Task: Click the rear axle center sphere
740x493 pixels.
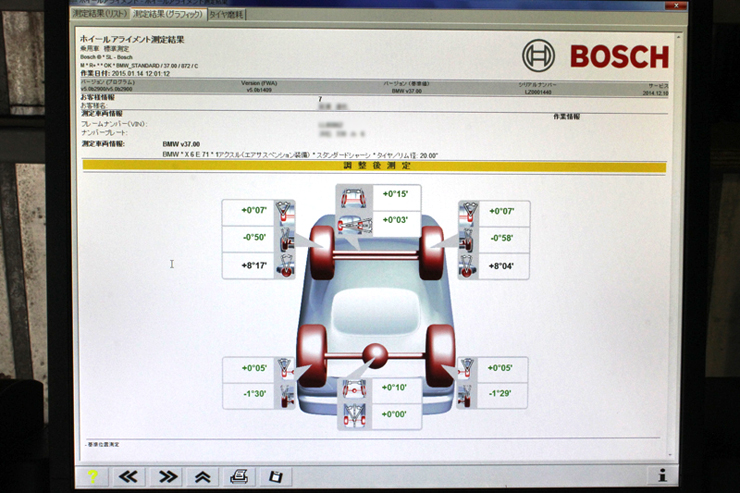Action: [375, 355]
